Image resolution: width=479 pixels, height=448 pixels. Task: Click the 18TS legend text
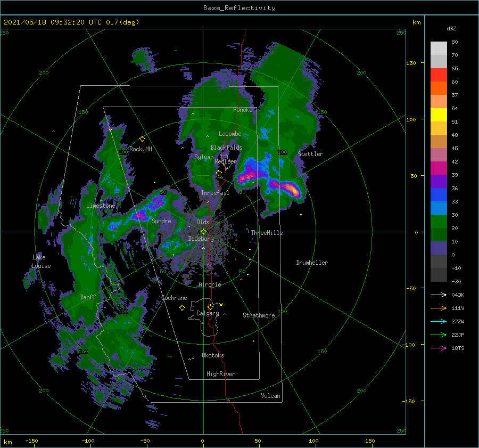(x=458, y=348)
